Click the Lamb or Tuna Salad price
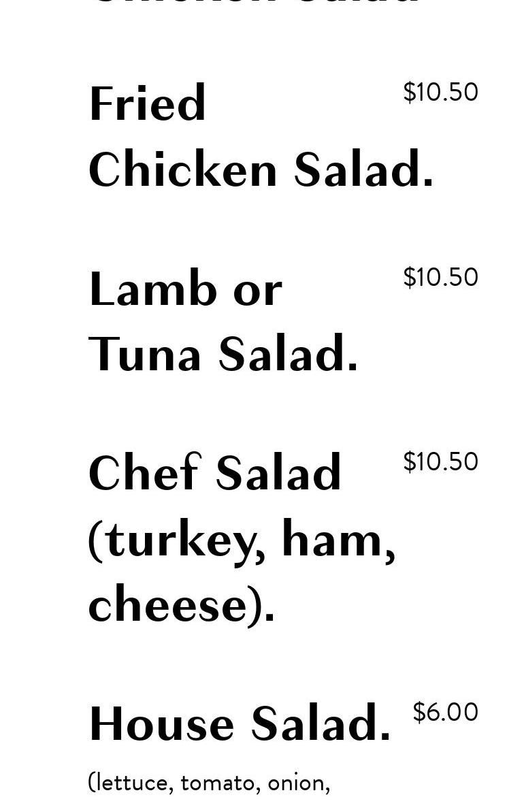The height and width of the screenshot is (812, 524). [x=440, y=277]
